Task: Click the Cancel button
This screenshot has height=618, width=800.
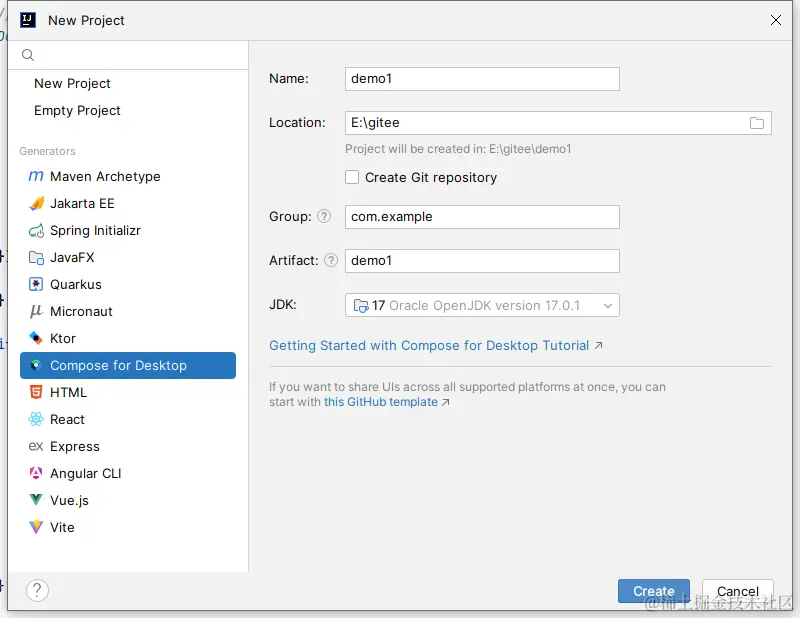Action: pos(738,591)
